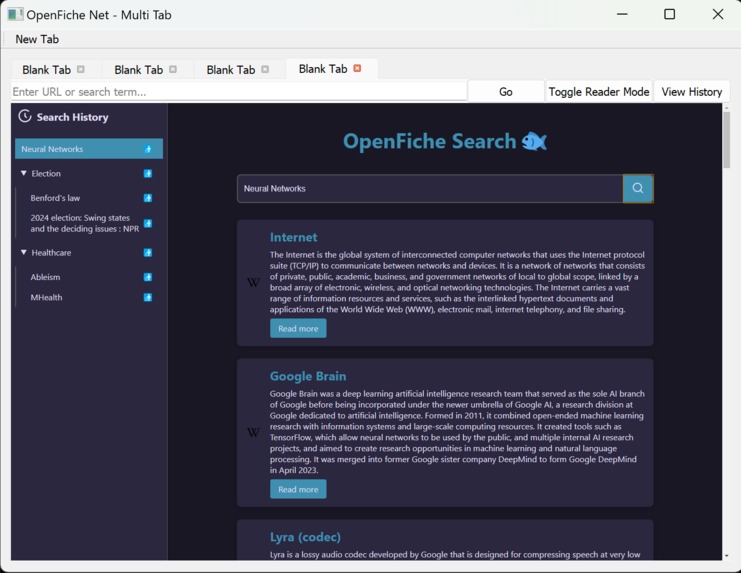Click the Search History heading
The height and width of the screenshot is (573, 741).
72,117
